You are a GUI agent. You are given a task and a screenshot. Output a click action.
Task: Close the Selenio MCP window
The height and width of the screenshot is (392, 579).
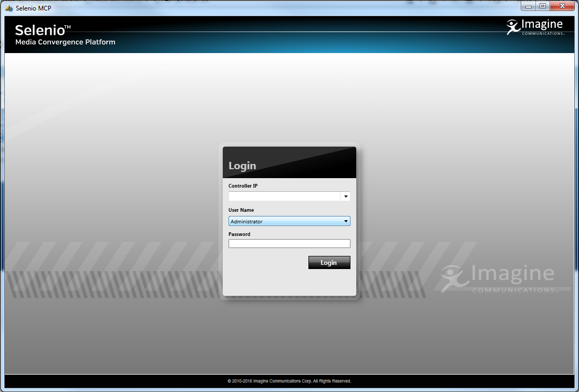click(x=562, y=6)
